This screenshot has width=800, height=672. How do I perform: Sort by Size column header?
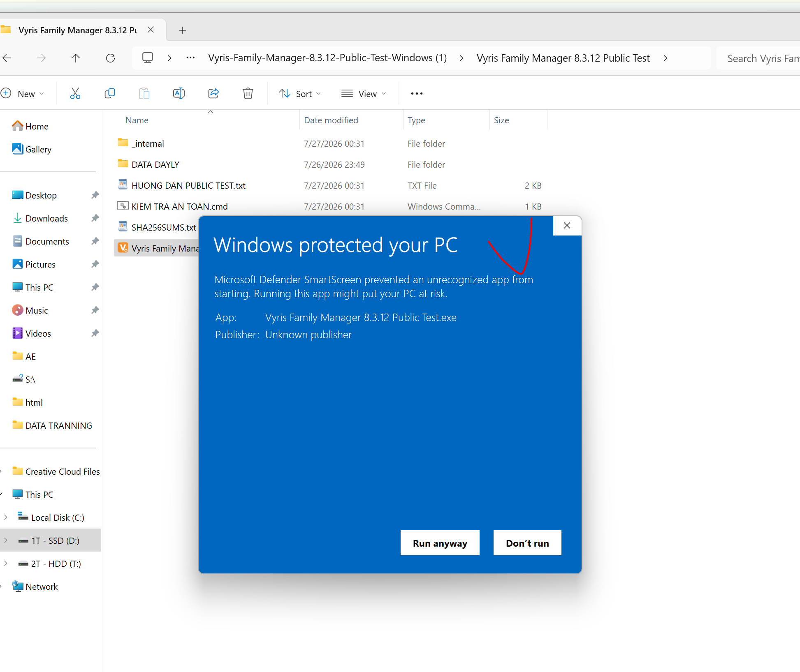tap(501, 120)
